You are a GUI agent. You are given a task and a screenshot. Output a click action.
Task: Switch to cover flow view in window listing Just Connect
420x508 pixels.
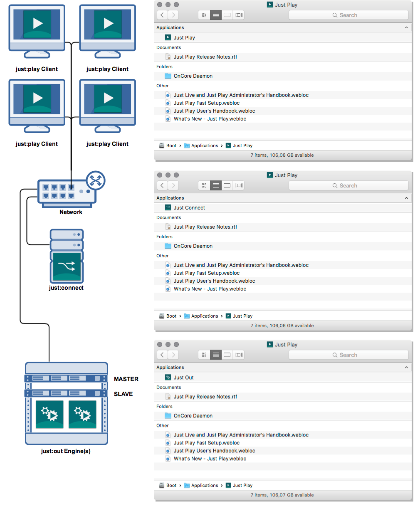[239, 185]
